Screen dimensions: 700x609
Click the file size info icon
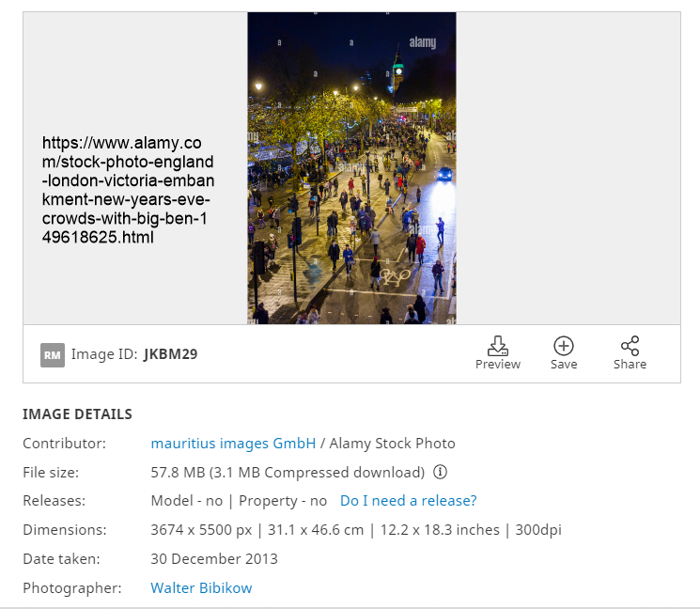(x=440, y=472)
